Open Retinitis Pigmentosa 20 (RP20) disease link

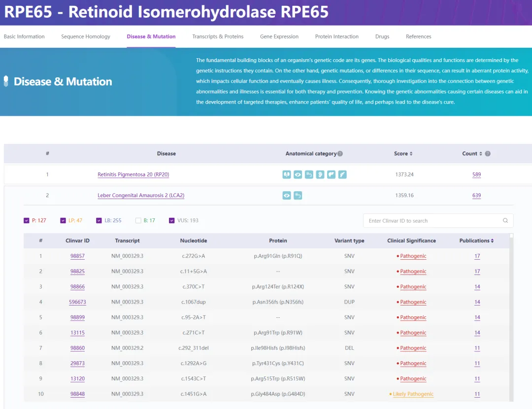[x=133, y=174]
